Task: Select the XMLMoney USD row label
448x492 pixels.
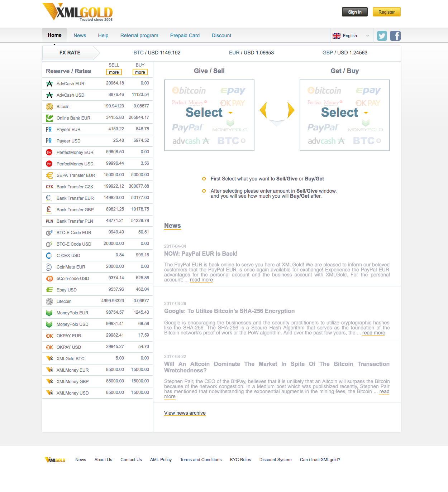Action: pyautogui.click(x=72, y=393)
